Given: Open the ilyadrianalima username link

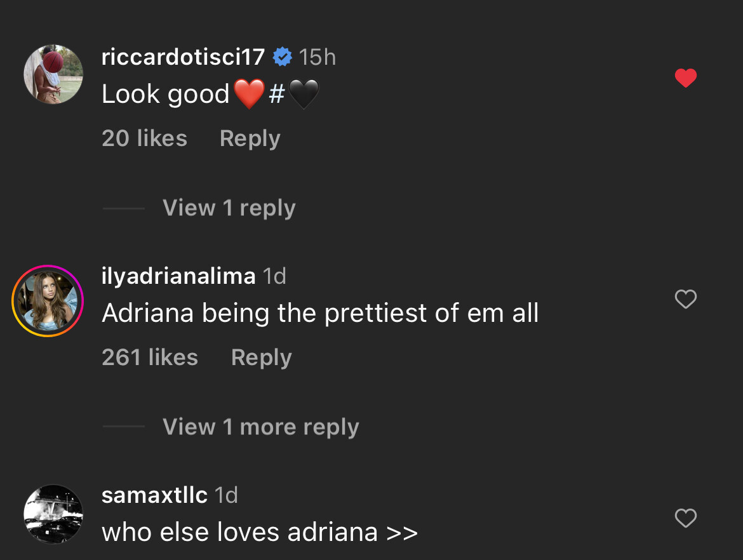Looking at the screenshot, I should click(x=178, y=276).
